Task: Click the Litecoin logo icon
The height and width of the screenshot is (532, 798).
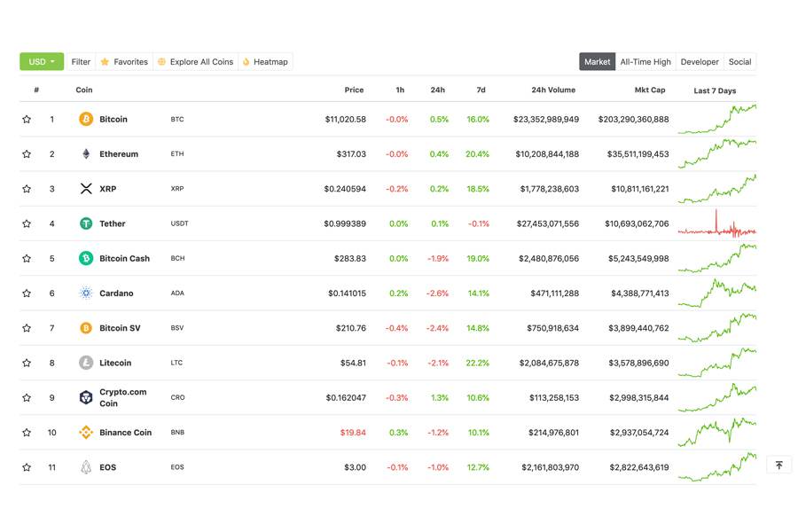Action: pos(86,363)
